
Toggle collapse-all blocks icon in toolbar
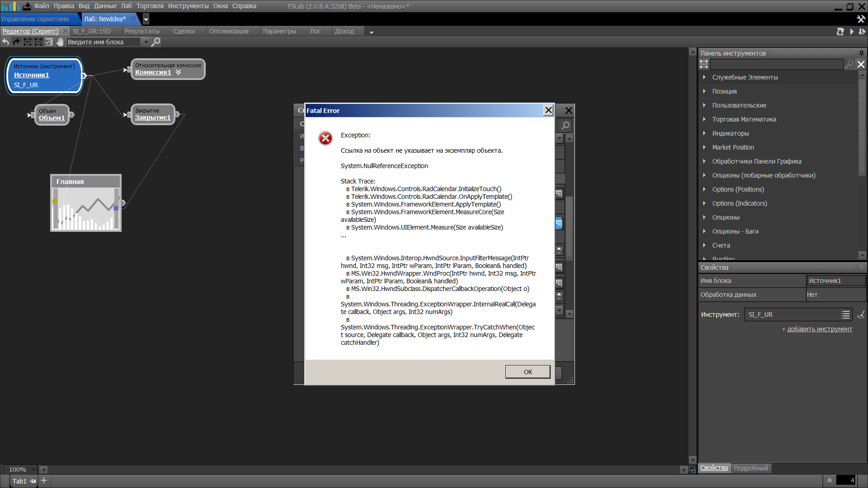tap(38, 42)
